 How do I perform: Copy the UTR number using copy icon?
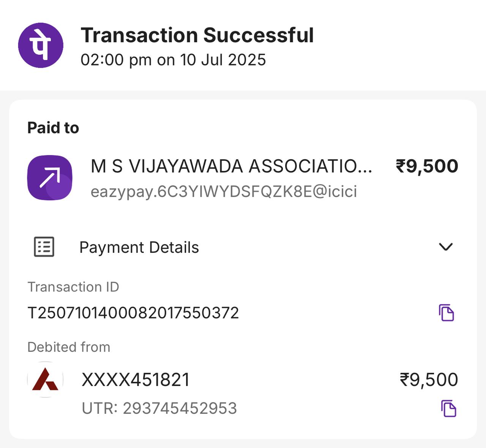448,408
